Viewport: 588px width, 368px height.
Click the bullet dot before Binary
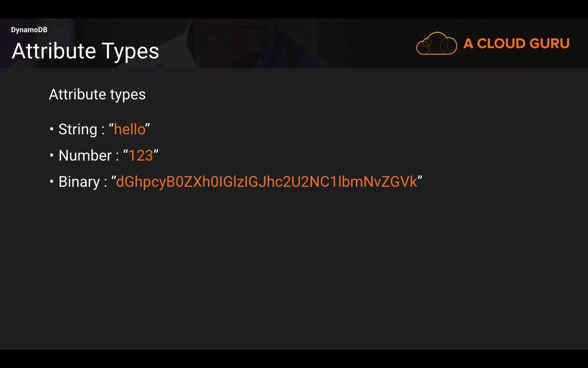pos(51,182)
